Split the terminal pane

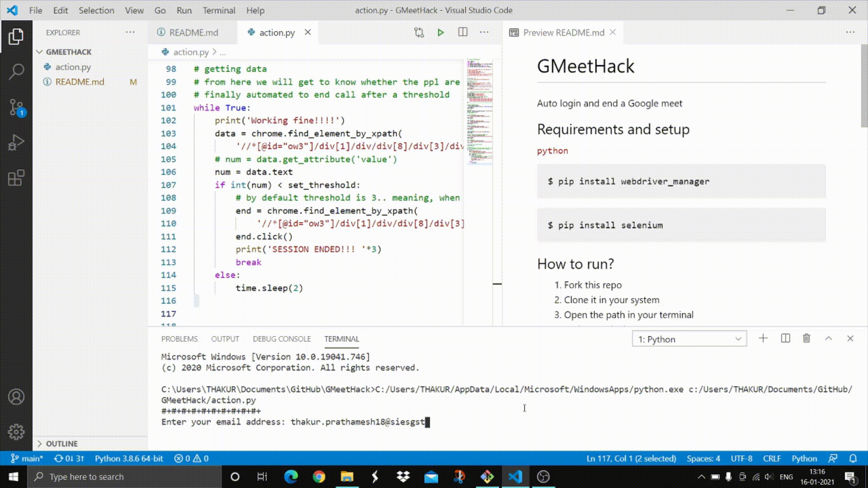785,338
